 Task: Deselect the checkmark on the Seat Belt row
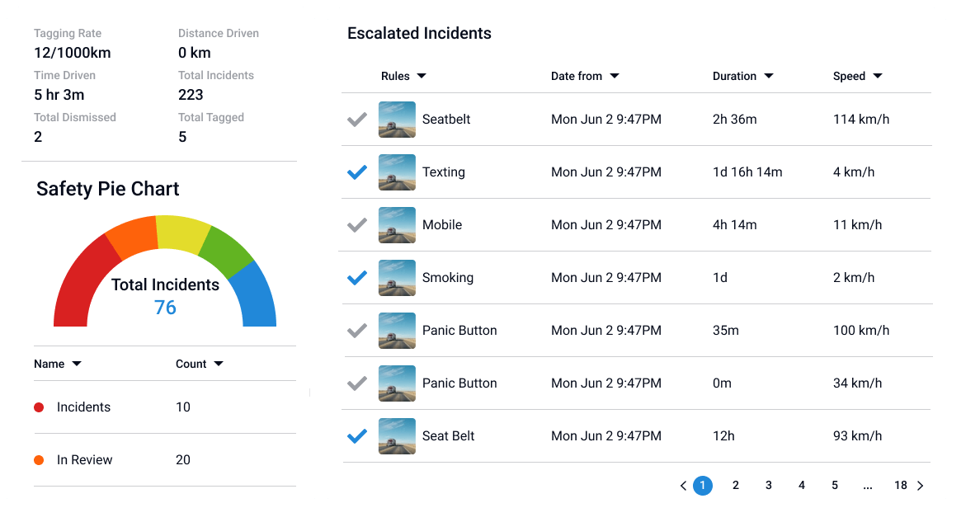(x=356, y=435)
